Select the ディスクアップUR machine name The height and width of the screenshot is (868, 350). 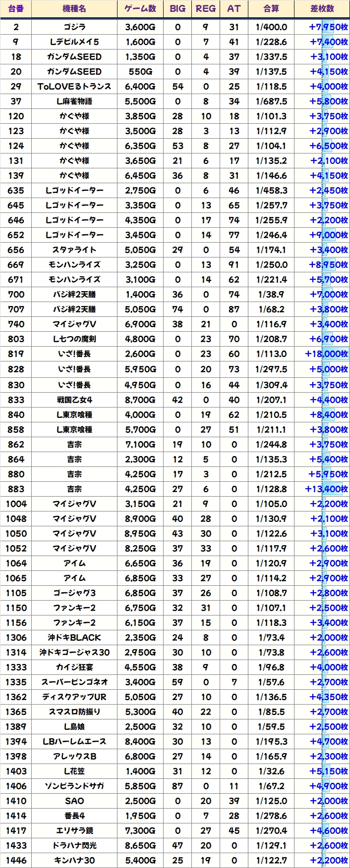[74, 697]
